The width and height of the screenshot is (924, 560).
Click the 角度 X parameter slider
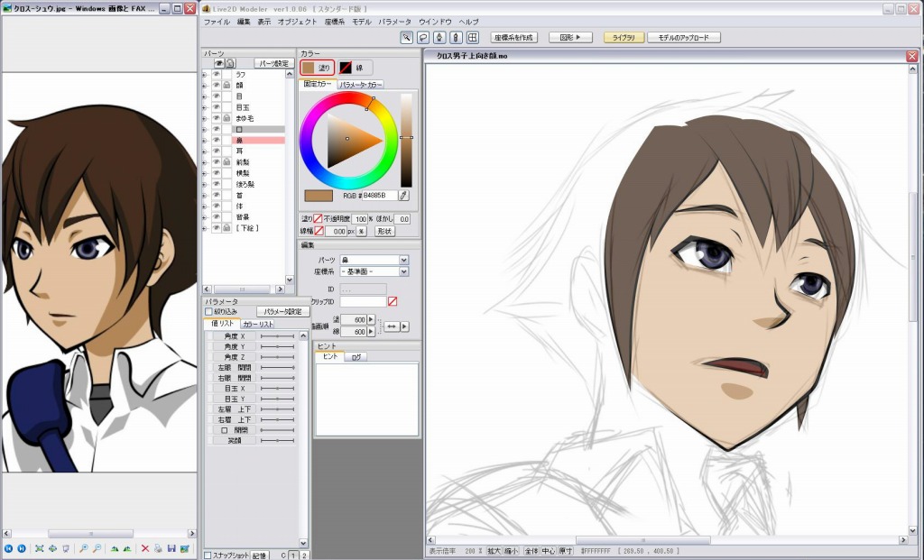coord(277,336)
